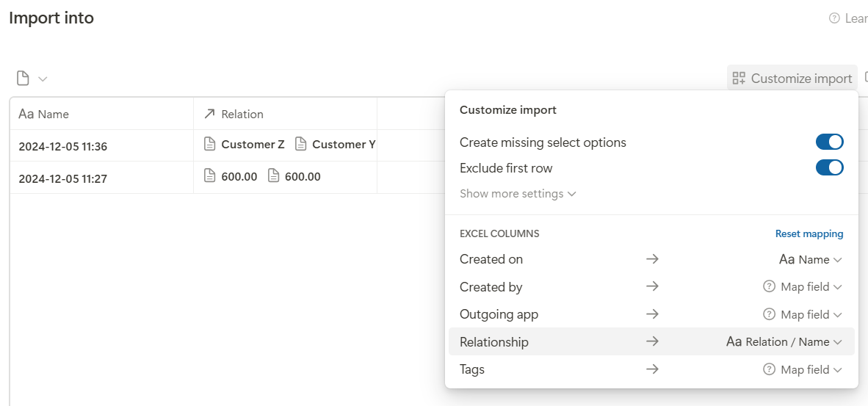Click the Customer Z page icon
Screen dimensions: 868x406
210,145
